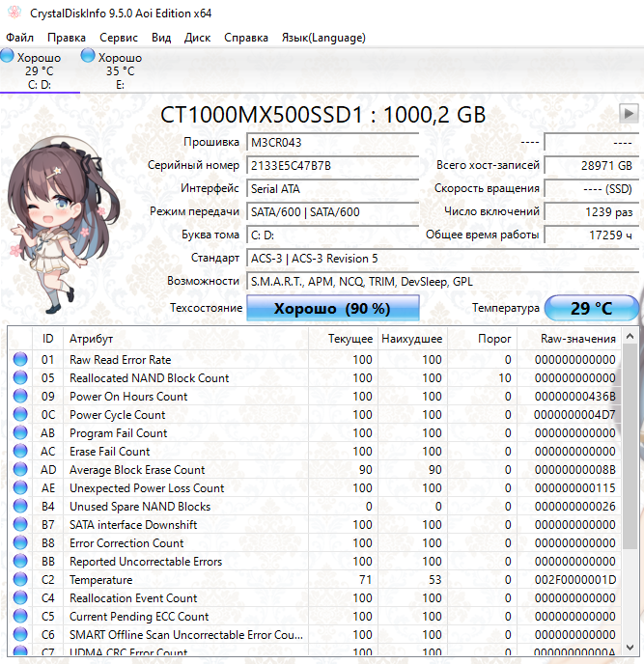
Task: Click the scroll up arrow of attribute list
Action: pos(630,337)
